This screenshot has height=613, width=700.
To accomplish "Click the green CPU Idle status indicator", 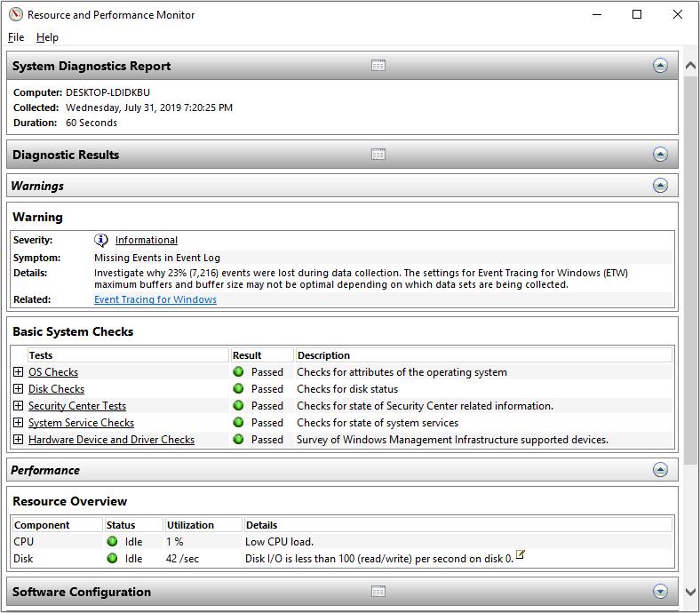I will (112, 541).
